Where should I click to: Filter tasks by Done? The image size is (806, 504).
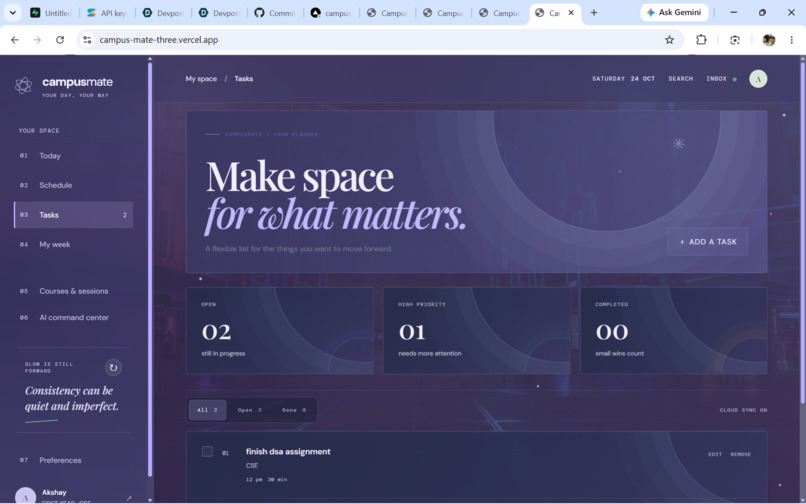(x=294, y=410)
